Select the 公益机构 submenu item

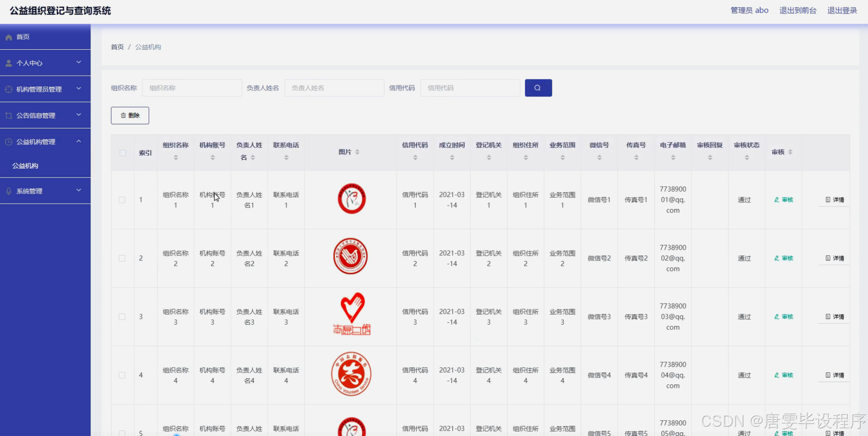(25, 166)
